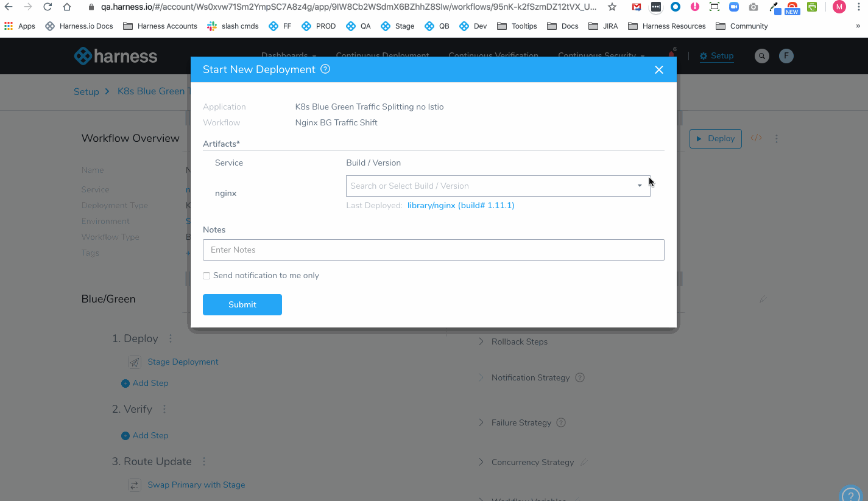Screen dimensions: 868x501
Task: Click the Deploy button in the workflow page
Action: 716,139
